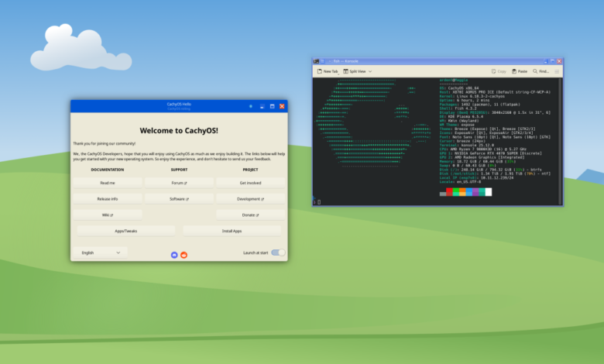The width and height of the screenshot is (604, 364).
Task: Click the Apps/Tweaks button
Action: pos(126,231)
